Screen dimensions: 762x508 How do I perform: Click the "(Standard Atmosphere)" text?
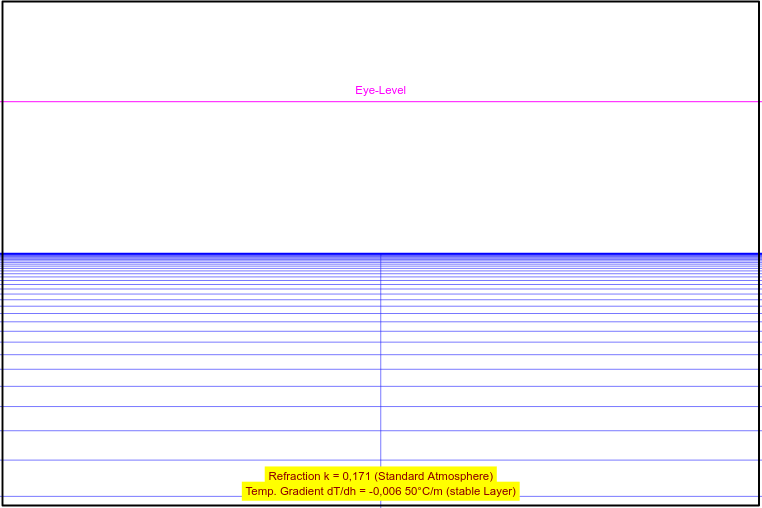coord(433,476)
